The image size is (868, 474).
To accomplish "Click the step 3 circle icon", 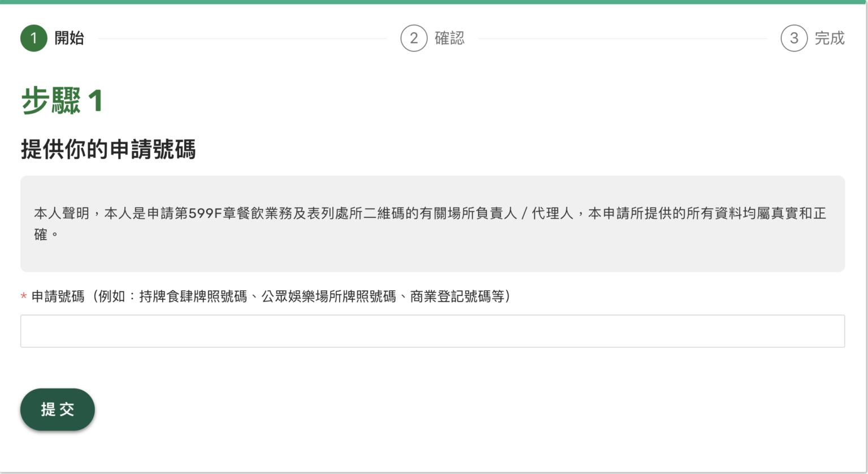I will click(x=794, y=38).
